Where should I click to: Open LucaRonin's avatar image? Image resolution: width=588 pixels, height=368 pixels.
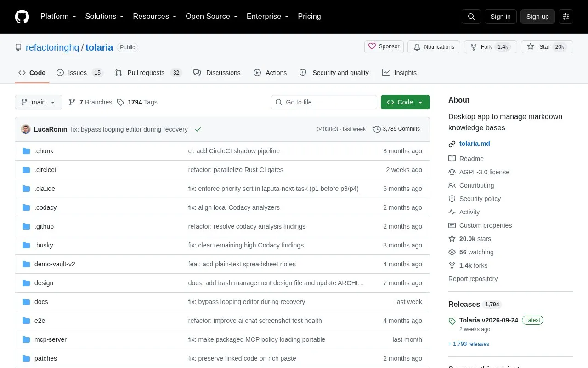26,129
